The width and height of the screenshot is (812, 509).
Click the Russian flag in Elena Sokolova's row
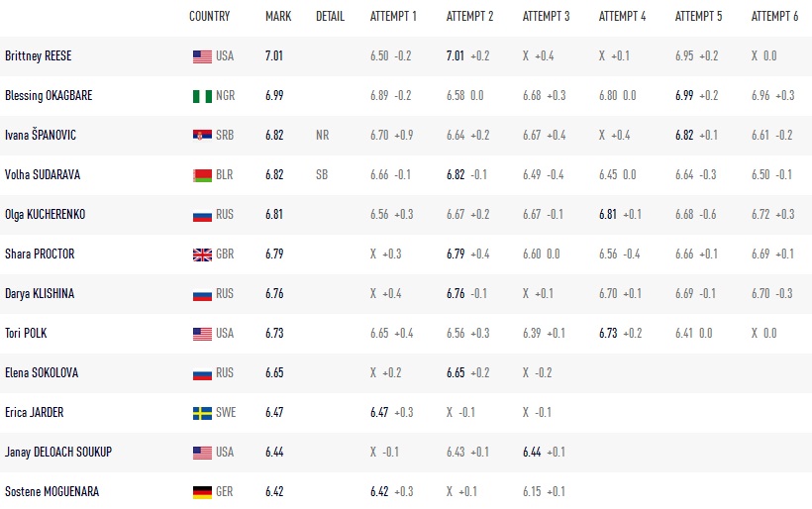202,373
